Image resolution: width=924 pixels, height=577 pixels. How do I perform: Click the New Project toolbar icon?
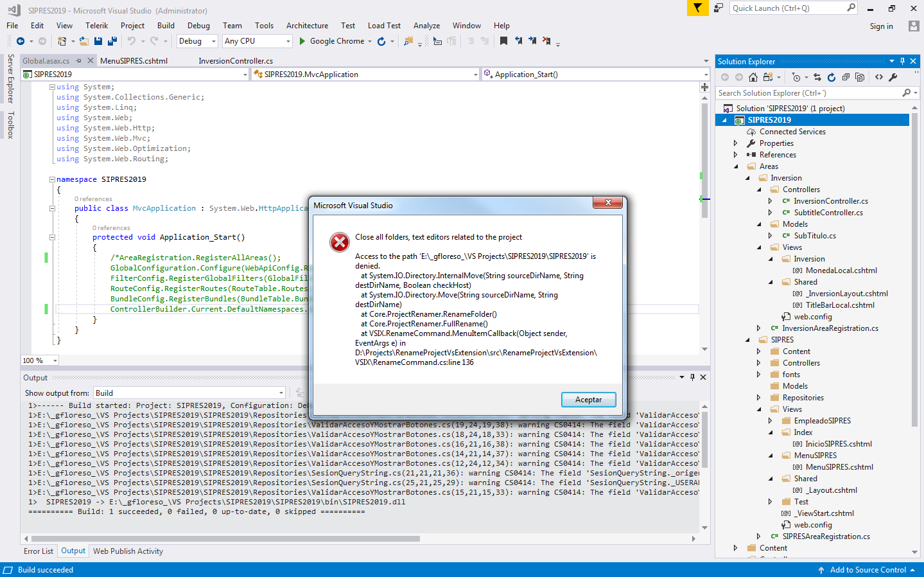pyautogui.click(x=62, y=41)
